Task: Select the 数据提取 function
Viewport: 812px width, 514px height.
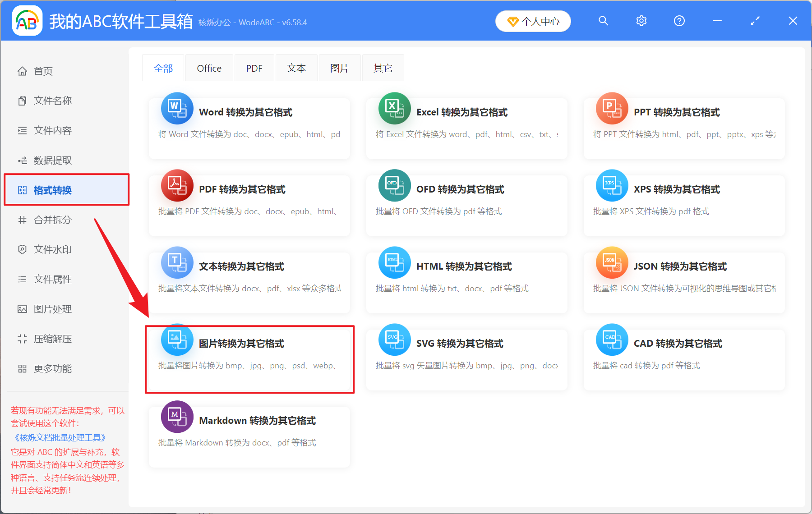Action: [52, 160]
